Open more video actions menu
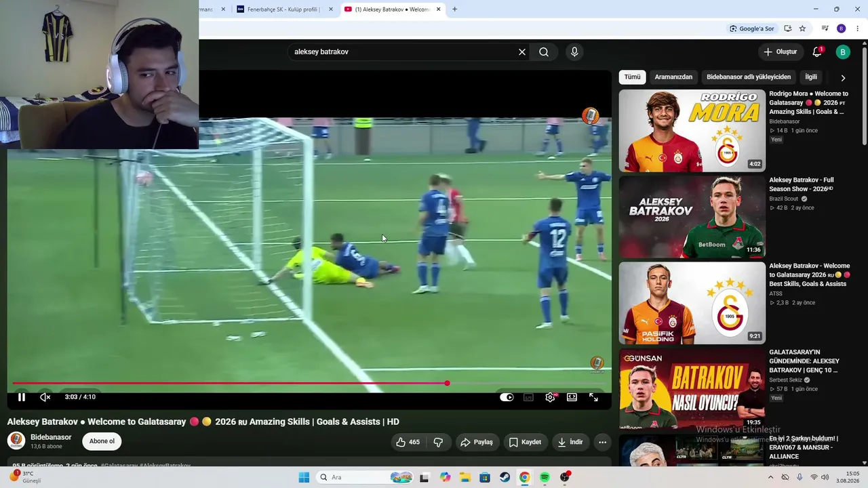868x488 pixels. coord(602,442)
